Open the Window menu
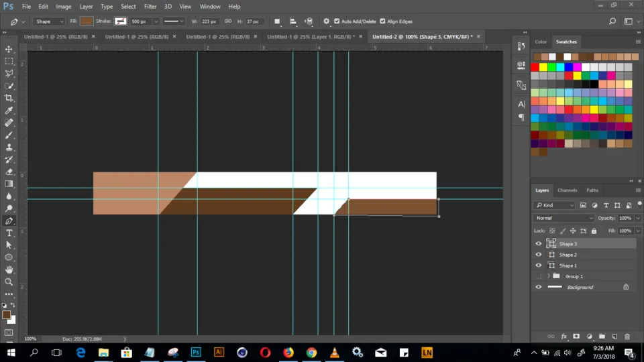The width and height of the screenshot is (644, 362). click(x=210, y=7)
